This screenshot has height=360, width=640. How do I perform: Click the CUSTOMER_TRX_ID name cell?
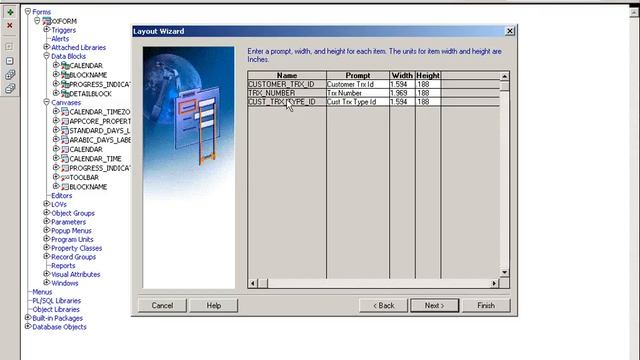click(x=287, y=84)
